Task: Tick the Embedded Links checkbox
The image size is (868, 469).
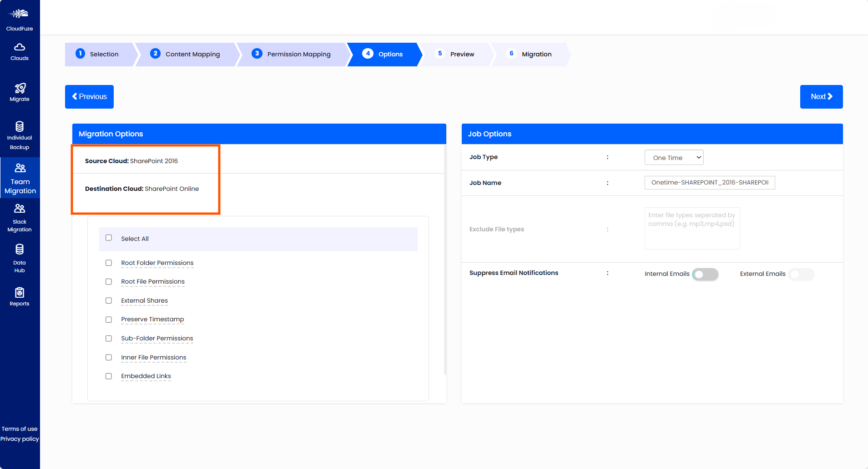Action: point(109,376)
